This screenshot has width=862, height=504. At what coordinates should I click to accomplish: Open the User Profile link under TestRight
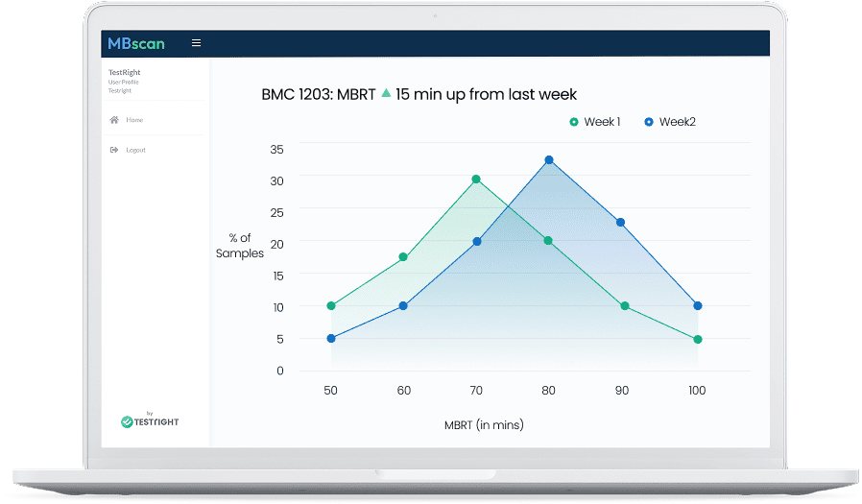pyautogui.click(x=123, y=82)
